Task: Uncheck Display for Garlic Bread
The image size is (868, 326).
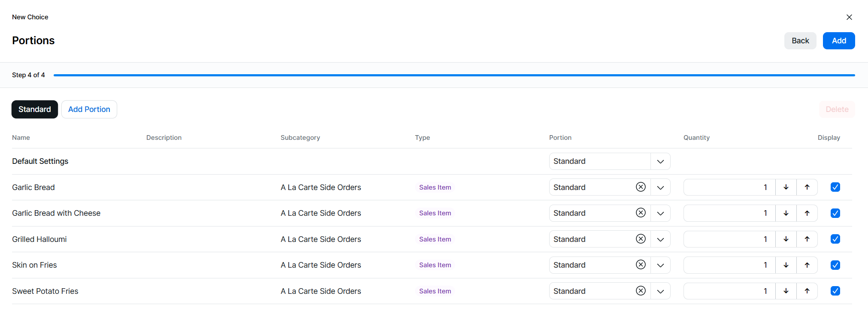Action: (x=835, y=187)
